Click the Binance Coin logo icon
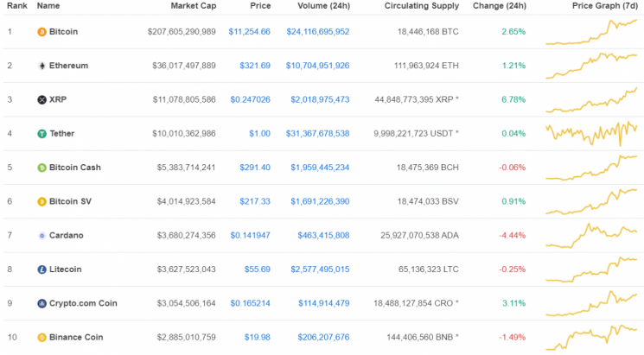 (x=41, y=338)
